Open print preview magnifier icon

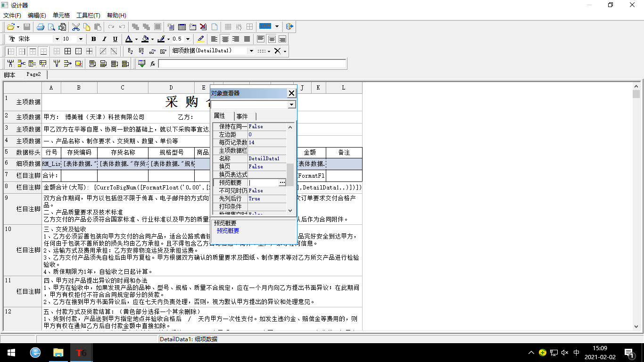point(51,27)
